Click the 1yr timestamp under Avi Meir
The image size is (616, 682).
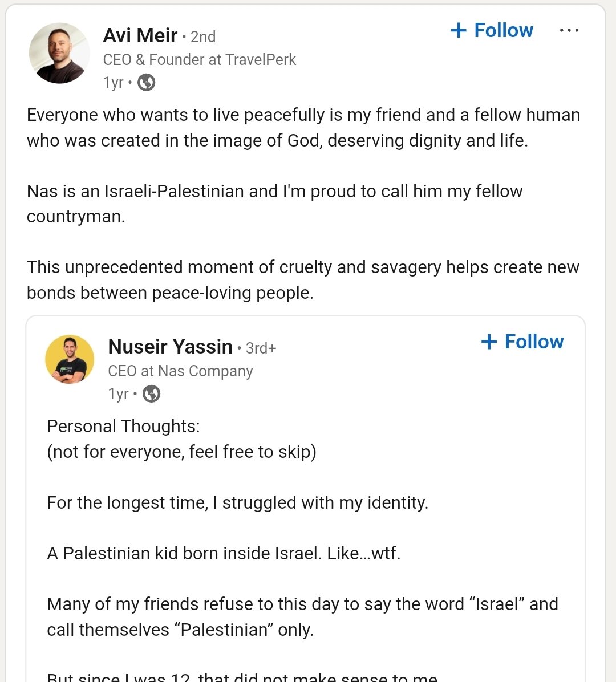pos(113,83)
